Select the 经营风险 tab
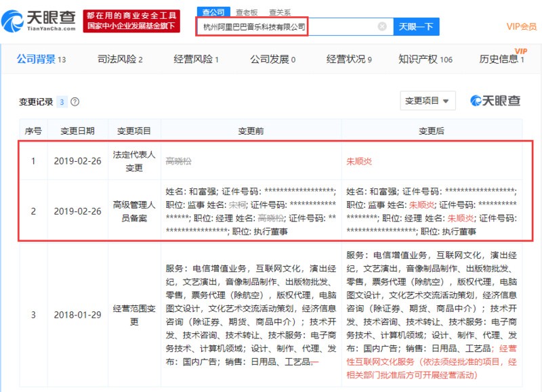The height and width of the screenshot is (392, 542). 196,60
